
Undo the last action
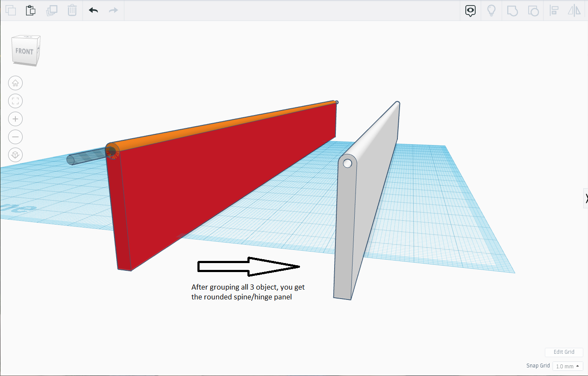coord(94,10)
